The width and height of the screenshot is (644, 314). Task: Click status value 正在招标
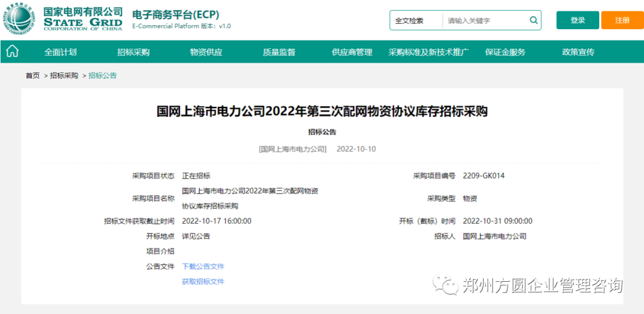pyautogui.click(x=196, y=176)
